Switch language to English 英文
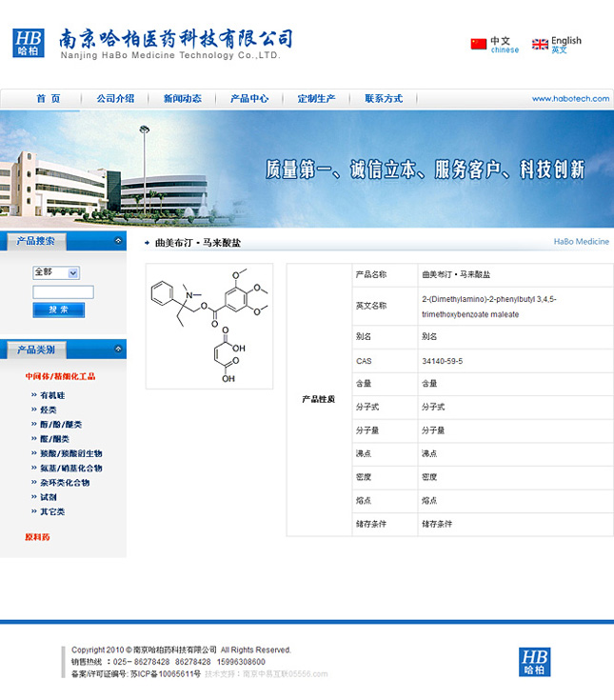Screen dimensions: 614x700 (x=566, y=45)
